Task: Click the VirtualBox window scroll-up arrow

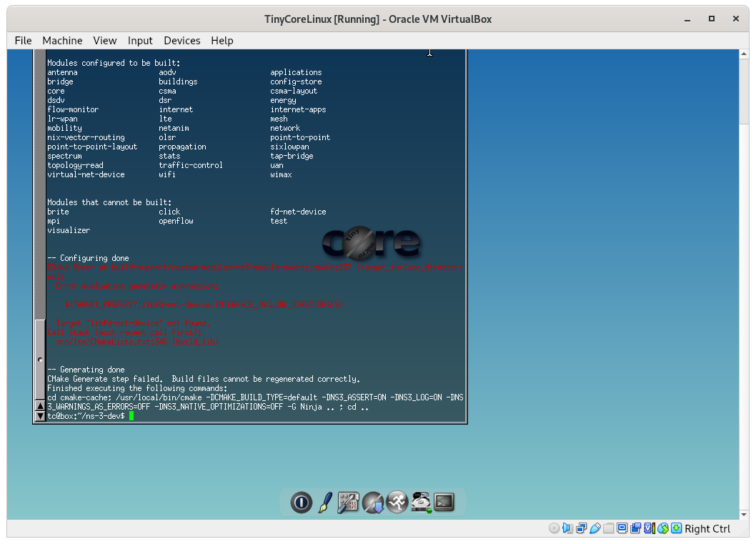Action: pyautogui.click(x=745, y=54)
